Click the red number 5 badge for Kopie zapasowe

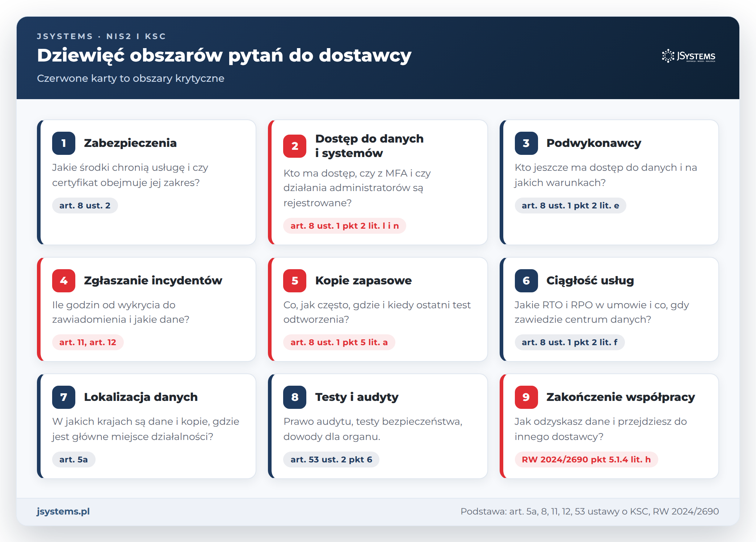[295, 280]
